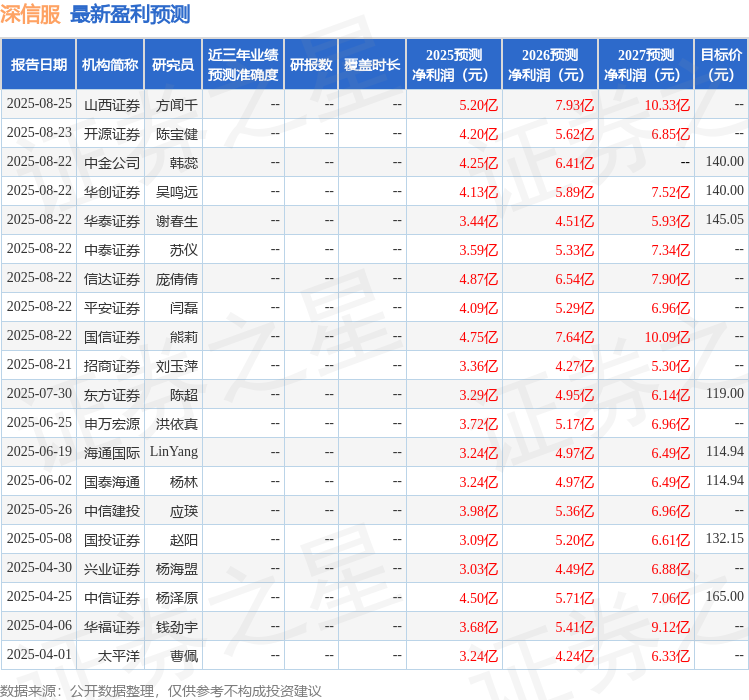
Task: Click the 10.09亿 forecast value for 国信证券
Action: pos(666,337)
